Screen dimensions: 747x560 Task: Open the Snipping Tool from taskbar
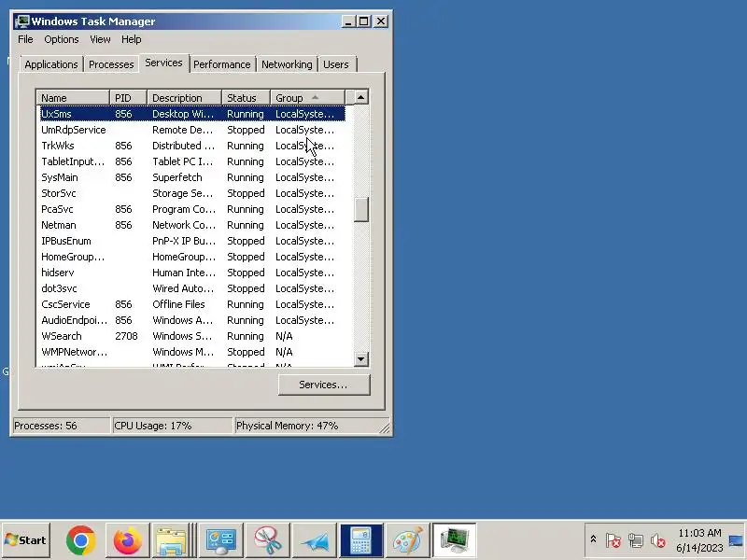[x=267, y=540]
